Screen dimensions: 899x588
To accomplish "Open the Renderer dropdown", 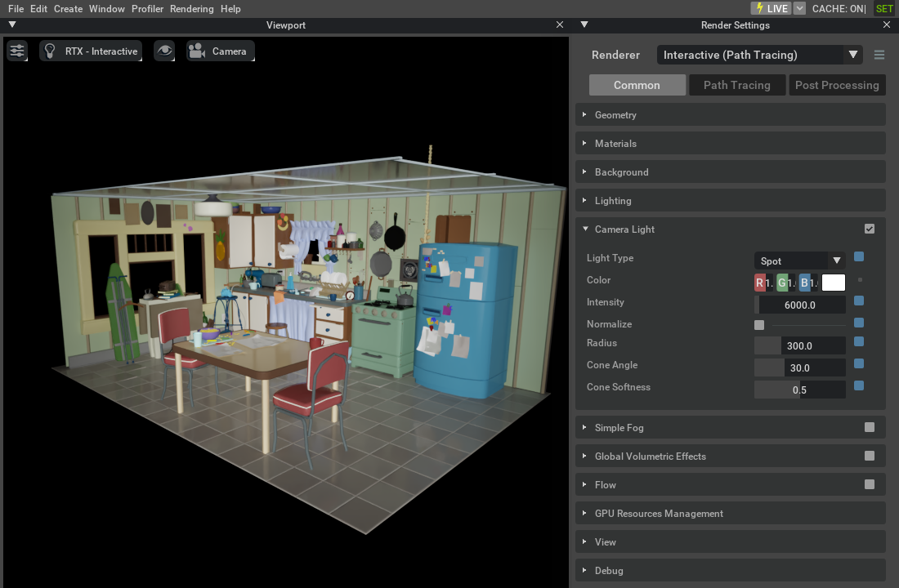I will [760, 55].
